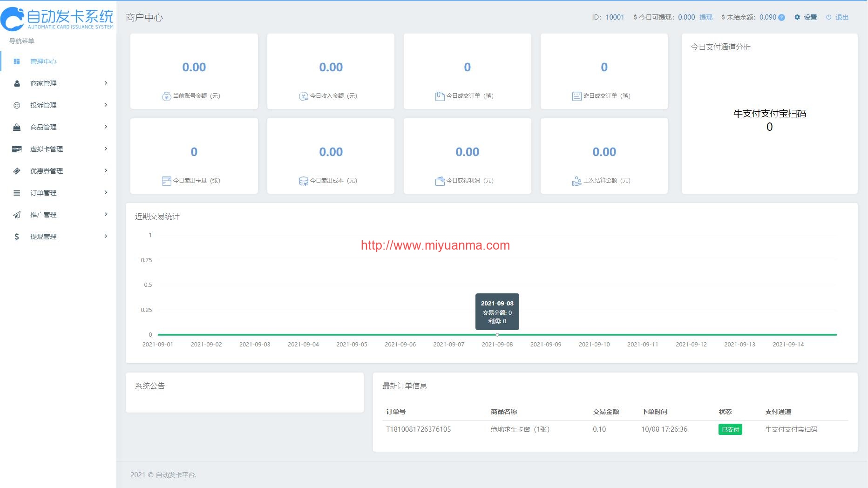Open the 商品管理 menu label
This screenshot has width=868, height=488.
coord(43,127)
